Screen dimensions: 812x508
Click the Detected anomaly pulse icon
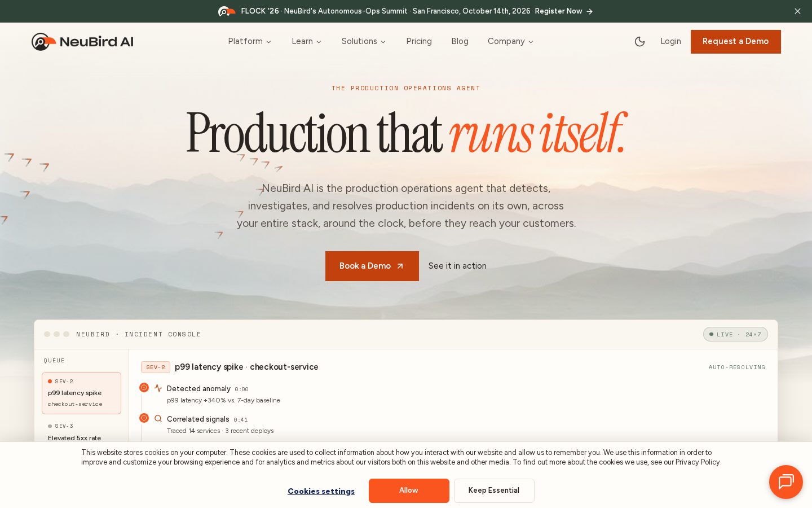click(x=158, y=388)
